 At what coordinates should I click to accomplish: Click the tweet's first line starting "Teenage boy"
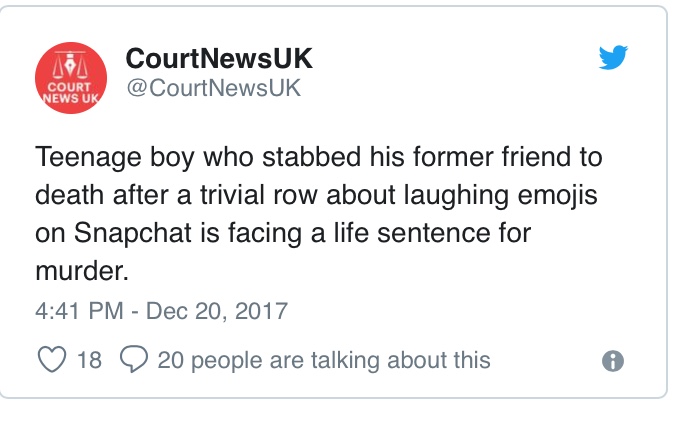point(319,159)
